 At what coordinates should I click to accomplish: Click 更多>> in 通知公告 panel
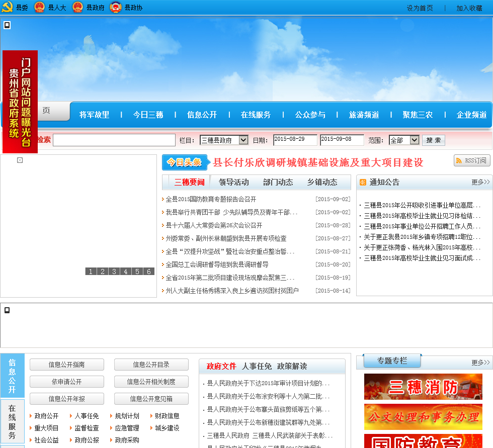pyautogui.click(x=480, y=182)
